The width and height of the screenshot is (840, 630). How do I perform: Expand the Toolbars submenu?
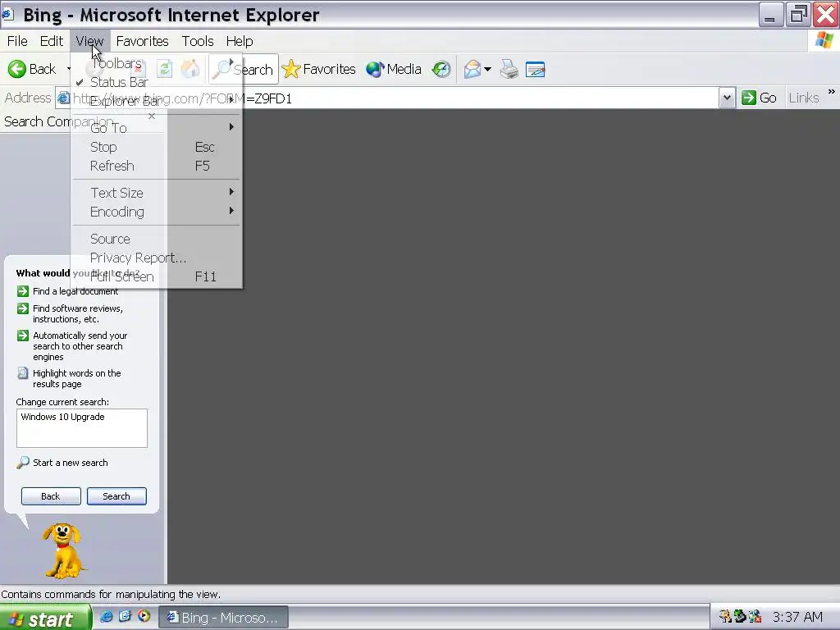click(157, 63)
